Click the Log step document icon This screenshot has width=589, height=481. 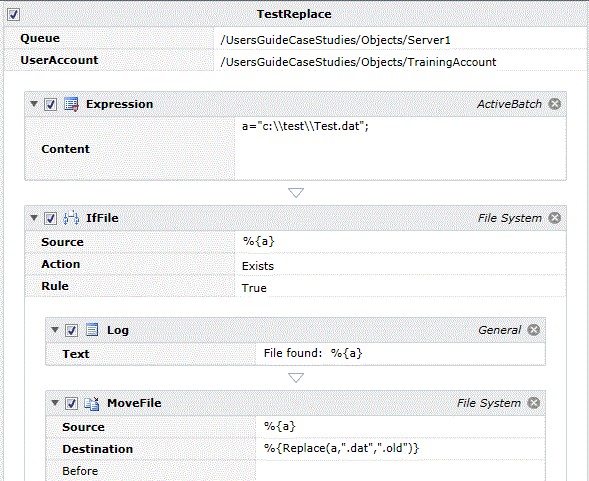click(x=92, y=330)
